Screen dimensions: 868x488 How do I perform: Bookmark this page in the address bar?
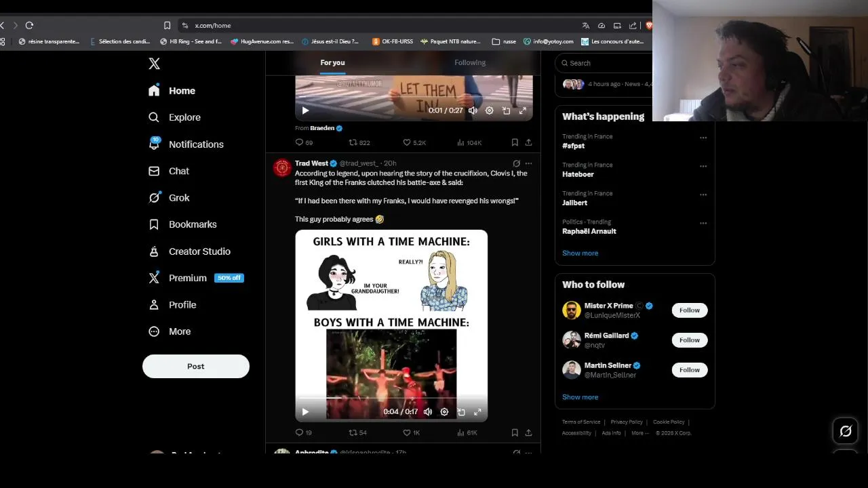coord(167,25)
